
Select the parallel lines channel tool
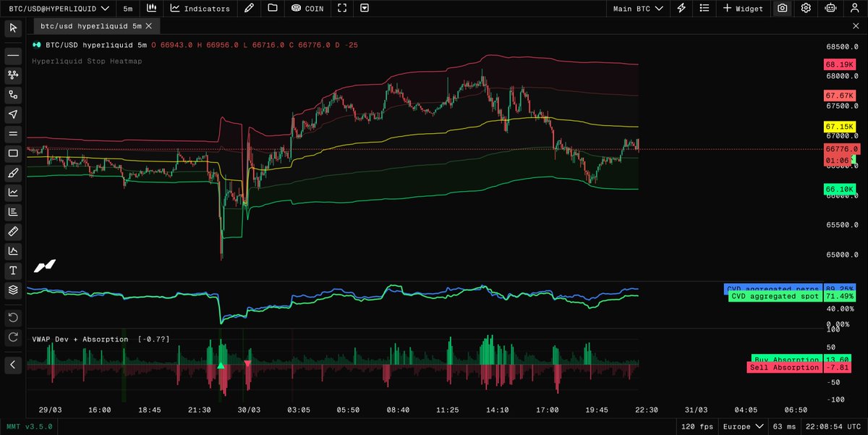tap(13, 133)
